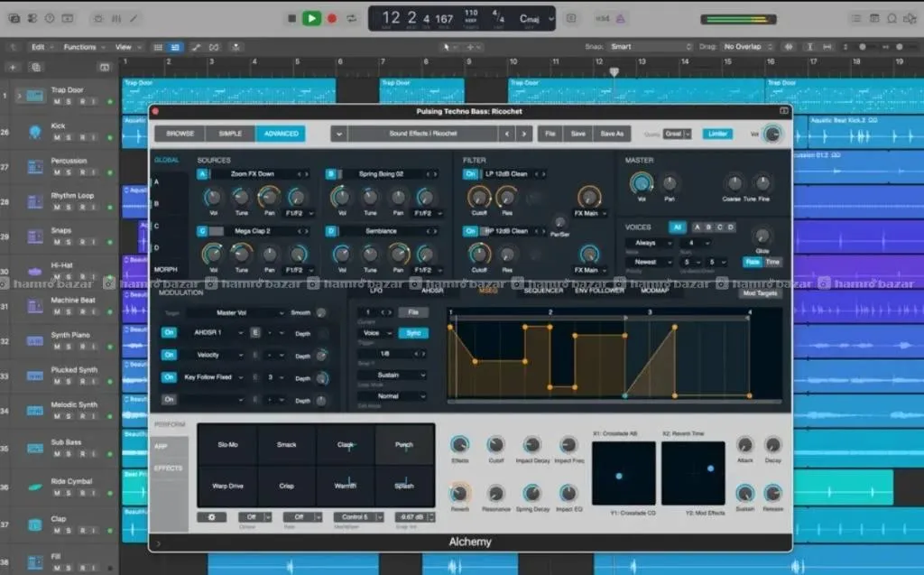
Task: Click the Save As button
Action: coord(612,134)
